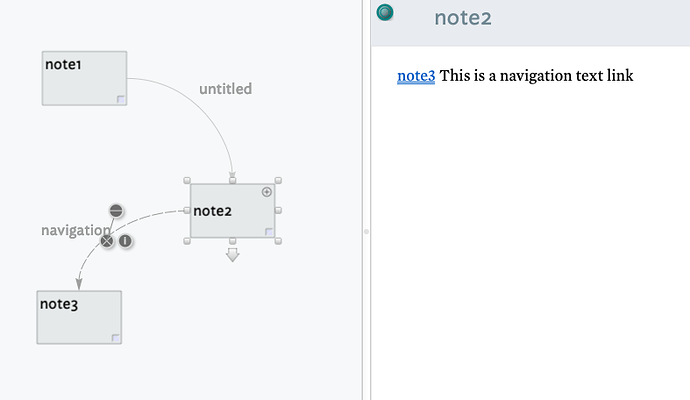This screenshot has width=690, height=400.
Task: Follow the note3 text link
Action: click(416, 76)
